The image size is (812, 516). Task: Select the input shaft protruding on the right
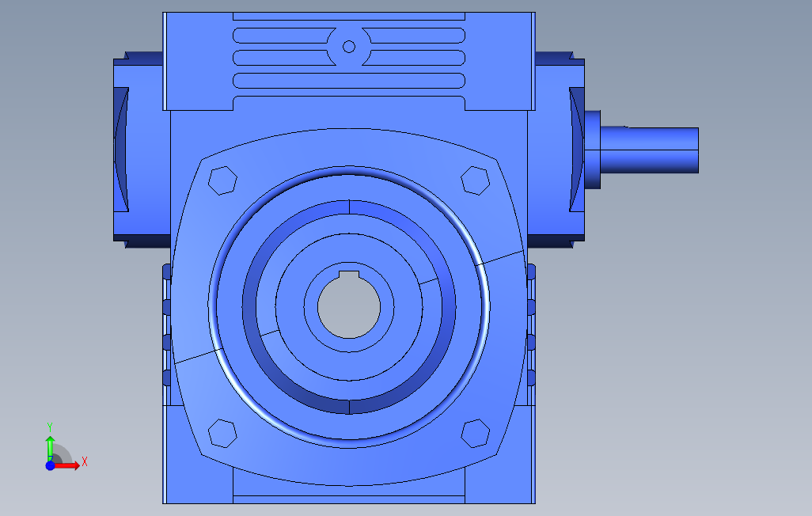click(649, 150)
